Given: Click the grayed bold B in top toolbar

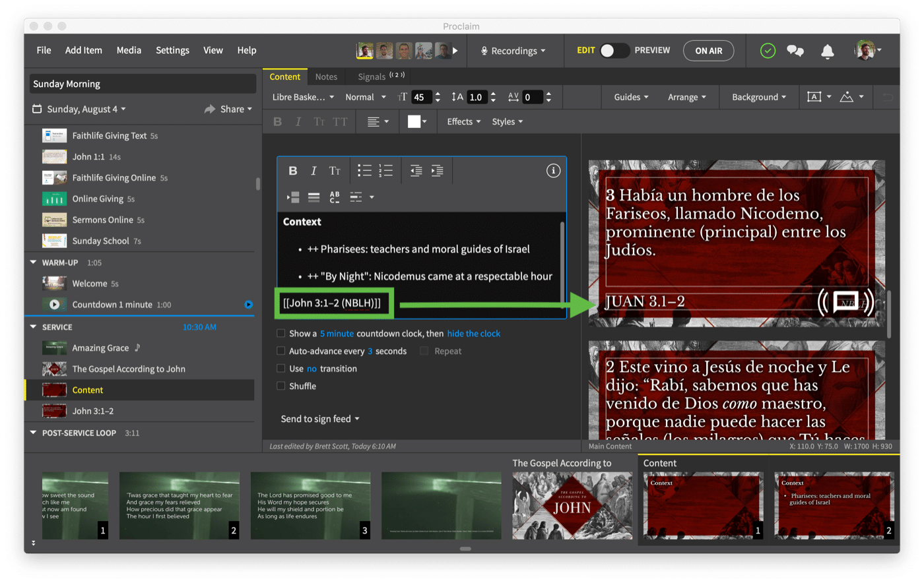Looking at the screenshot, I should click(x=277, y=122).
